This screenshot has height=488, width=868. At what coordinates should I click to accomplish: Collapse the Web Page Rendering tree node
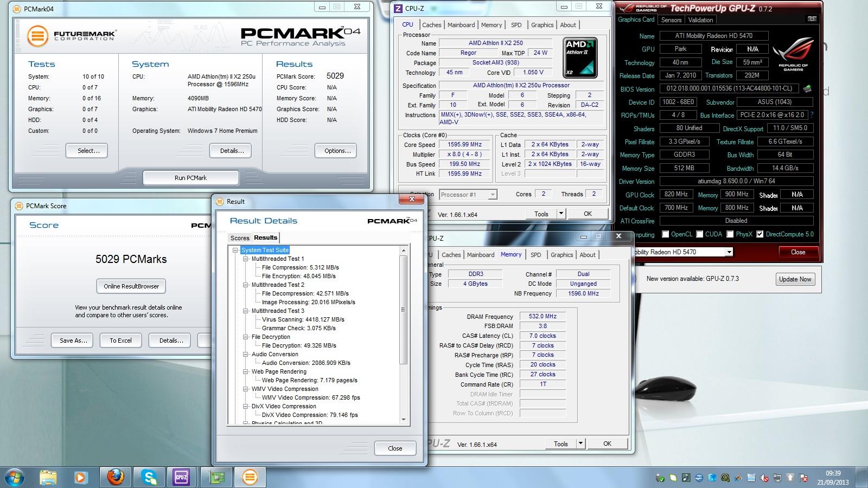(x=246, y=371)
